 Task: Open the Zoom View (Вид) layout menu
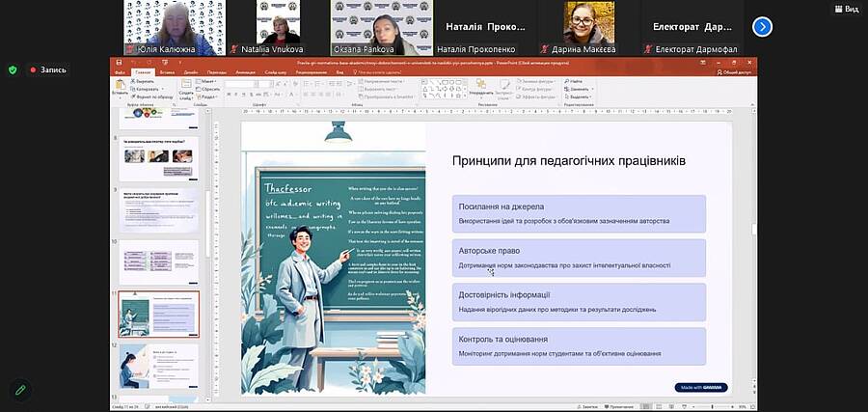click(846, 9)
